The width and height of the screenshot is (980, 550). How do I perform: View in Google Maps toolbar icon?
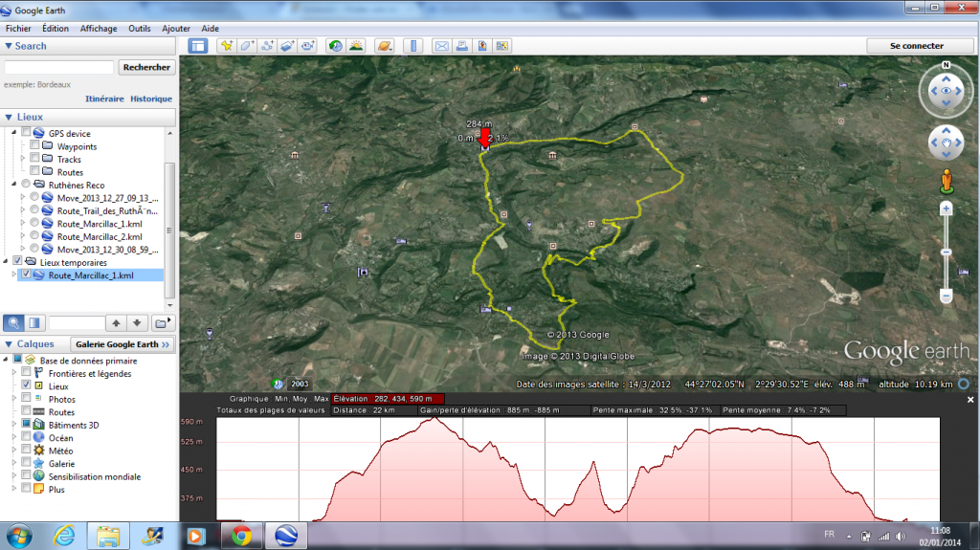pyautogui.click(x=502, y=46)
